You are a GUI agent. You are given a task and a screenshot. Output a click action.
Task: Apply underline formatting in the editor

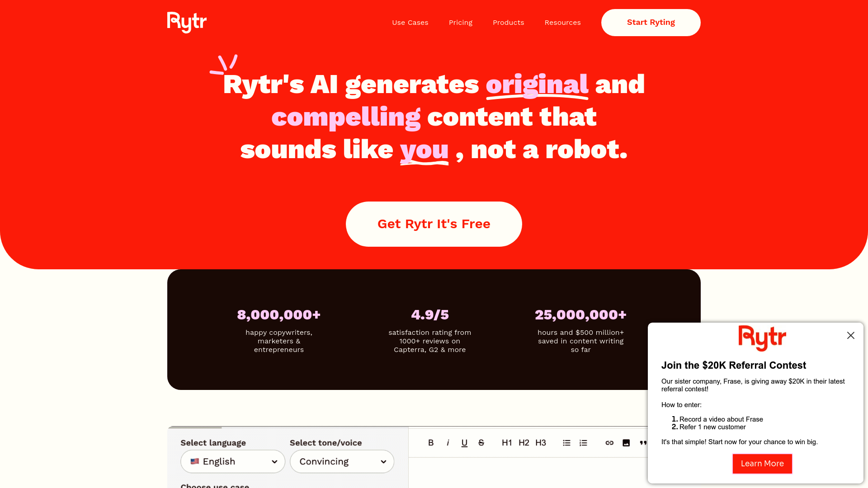pyautogui.click(x=464, y=443)
